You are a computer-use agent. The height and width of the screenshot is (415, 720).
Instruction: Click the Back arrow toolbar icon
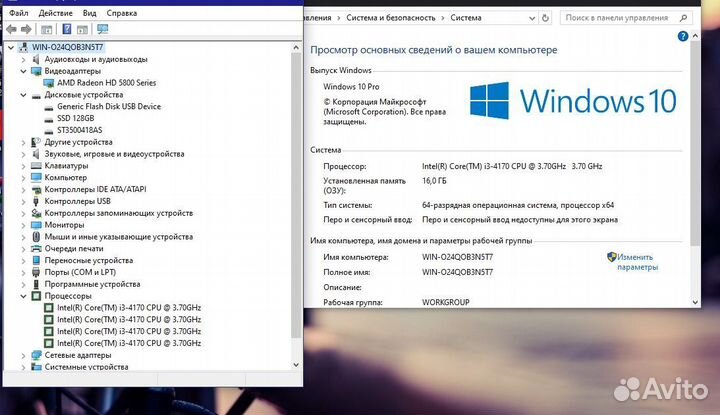pos(11,29)
